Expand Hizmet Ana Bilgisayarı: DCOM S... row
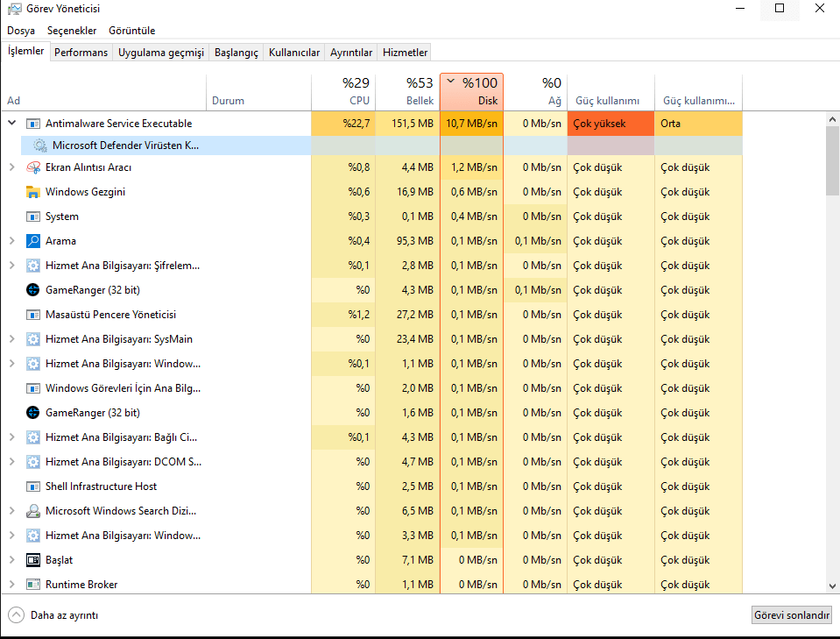840x639 pixels. [x=11, y=462]
